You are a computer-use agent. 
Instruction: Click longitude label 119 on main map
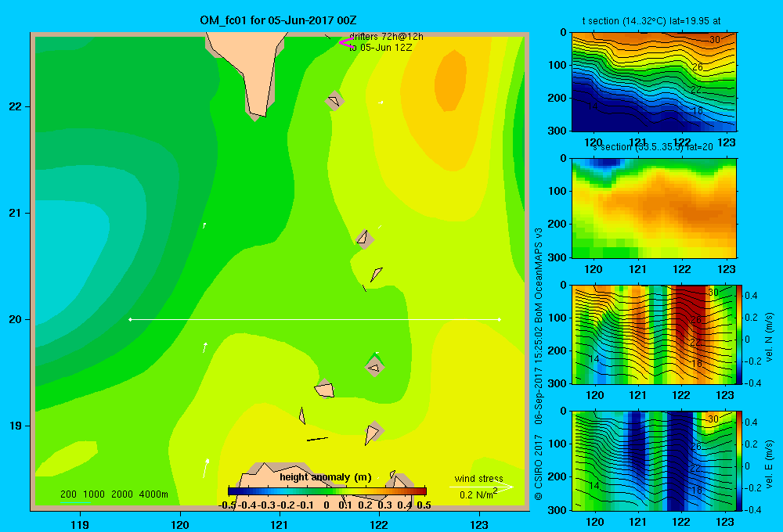point(80,524)
